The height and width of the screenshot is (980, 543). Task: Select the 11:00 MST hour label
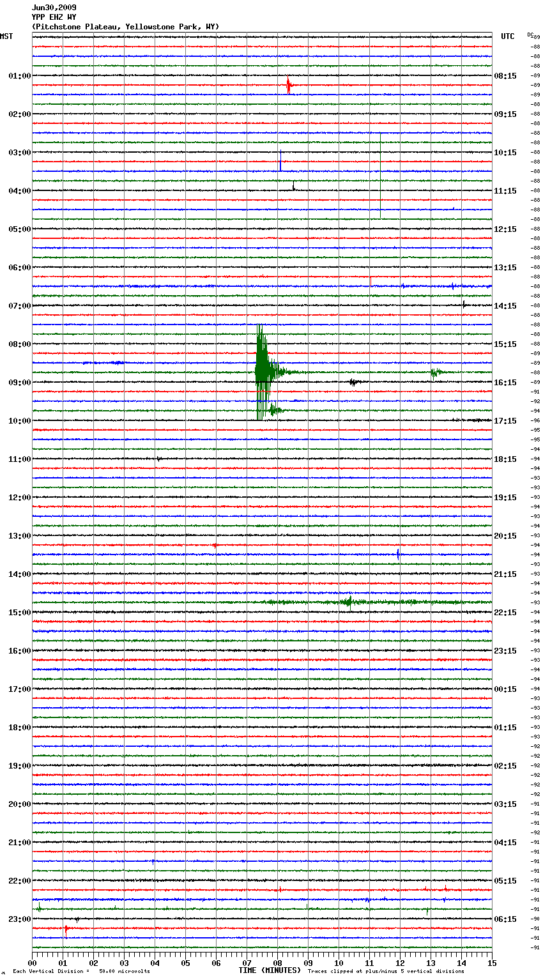[20, 459]
